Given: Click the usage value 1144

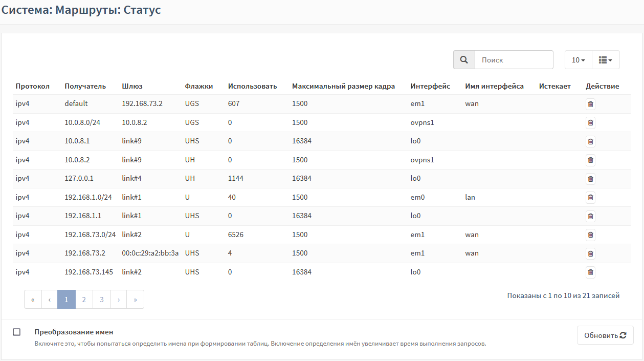Looking at the screenshot, I should pyautogui.click(x=236, y=178).
